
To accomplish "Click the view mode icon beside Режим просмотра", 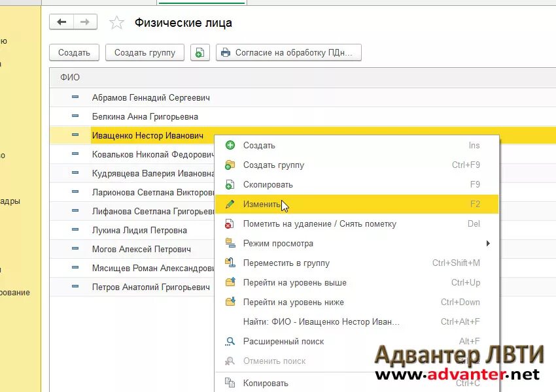I will click(x=230, y=243).
